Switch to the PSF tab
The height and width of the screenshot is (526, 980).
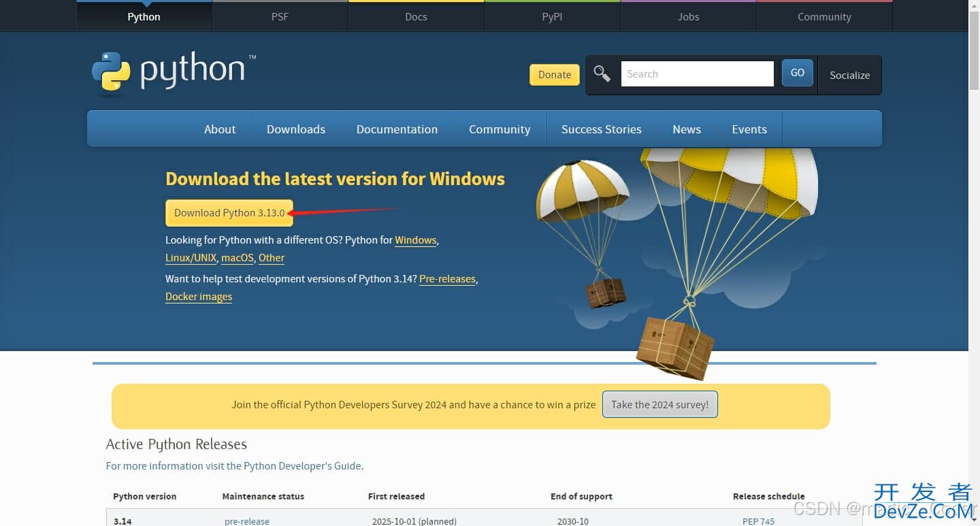pyautogui.click(x=280, y=17)
